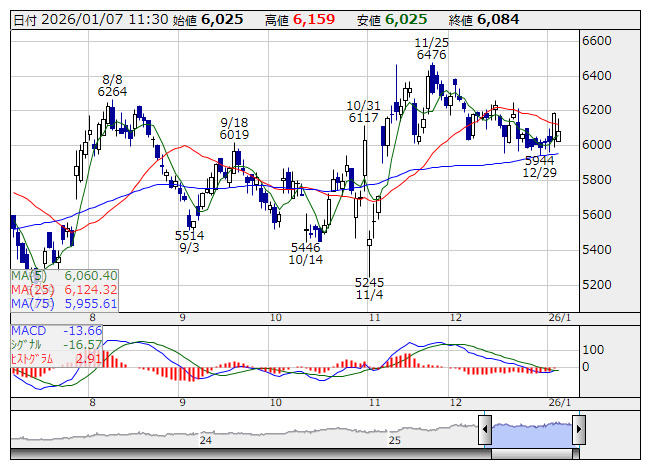Click the left range handle arrow
The width and height of the screenshot is (653, 470).
coord(485,430)
